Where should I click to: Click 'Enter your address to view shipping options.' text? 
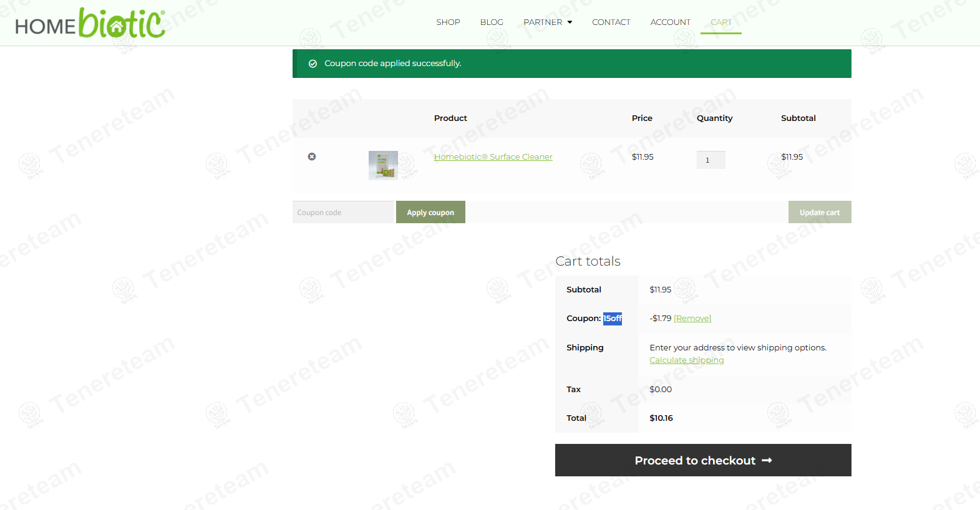coord(738,347)
